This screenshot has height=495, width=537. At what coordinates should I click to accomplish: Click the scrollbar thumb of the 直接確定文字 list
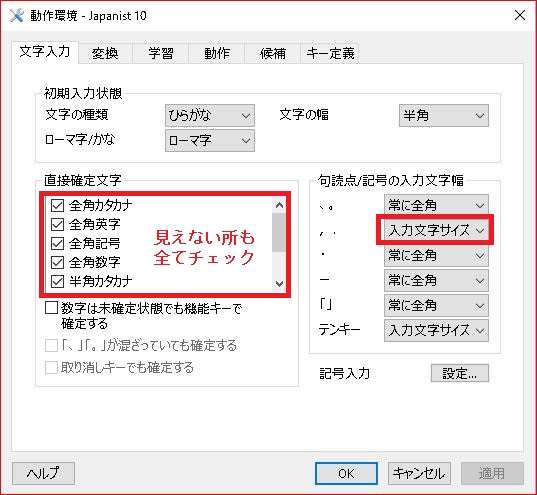pos(279,232)
